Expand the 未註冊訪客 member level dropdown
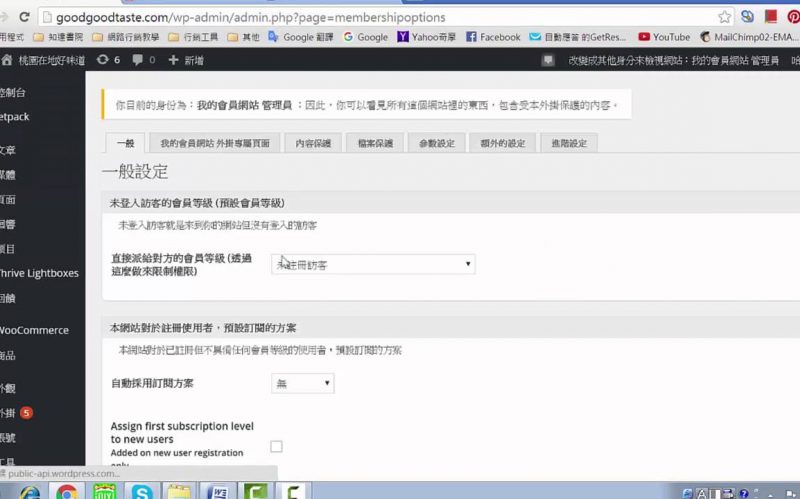The width and height of the screenshot is (800, 499). (372, 264)
